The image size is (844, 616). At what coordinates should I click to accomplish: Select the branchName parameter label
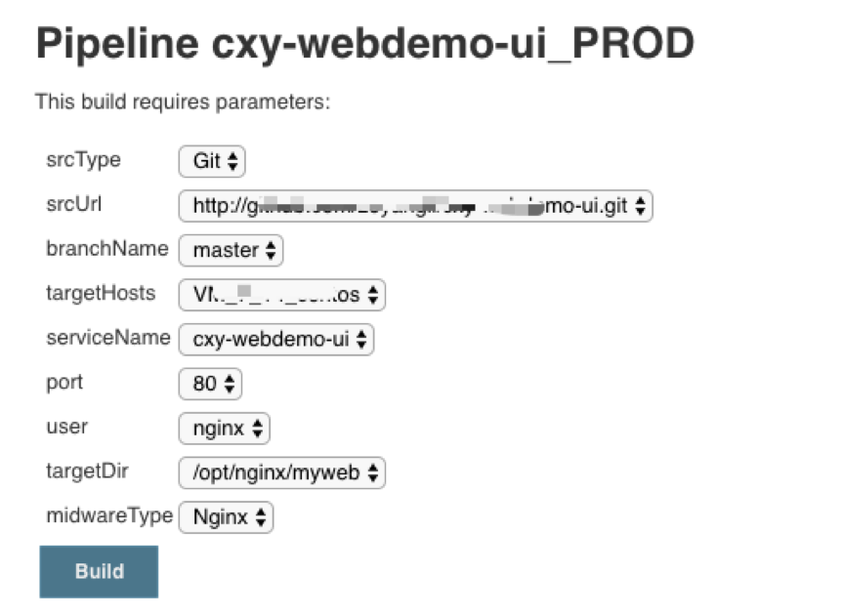pos(107,249)
